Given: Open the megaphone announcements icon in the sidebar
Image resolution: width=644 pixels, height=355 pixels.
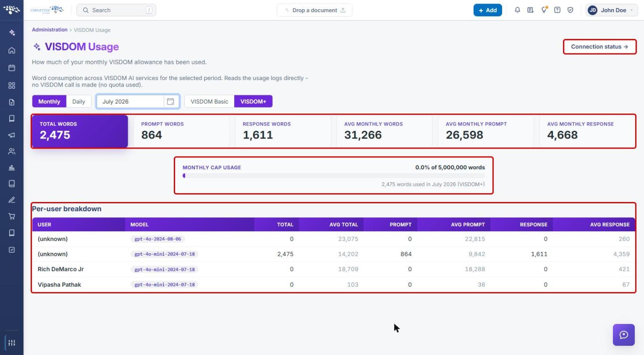Looking at the screenshot, I should coord(12,135).
